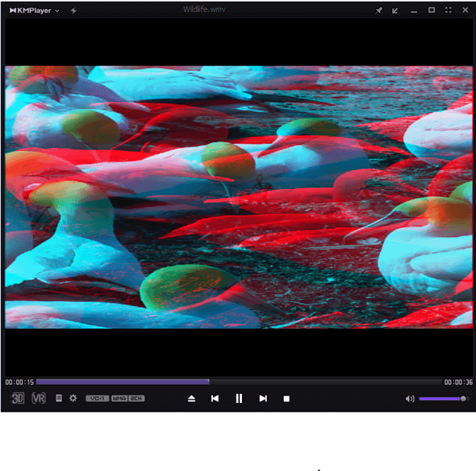This screenshot has width=476, height=471.
Task: Switch to compact mode arrow icon
Action: tap(394, 11)
